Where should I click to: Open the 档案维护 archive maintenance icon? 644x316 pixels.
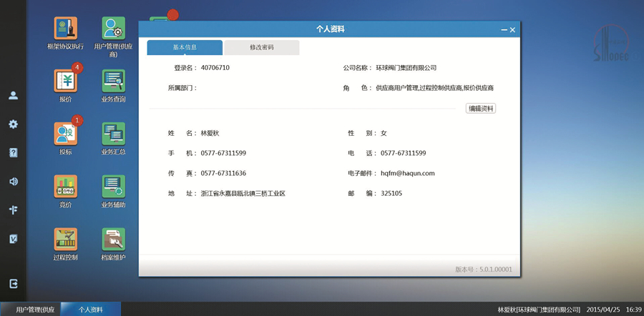(113, 239)
